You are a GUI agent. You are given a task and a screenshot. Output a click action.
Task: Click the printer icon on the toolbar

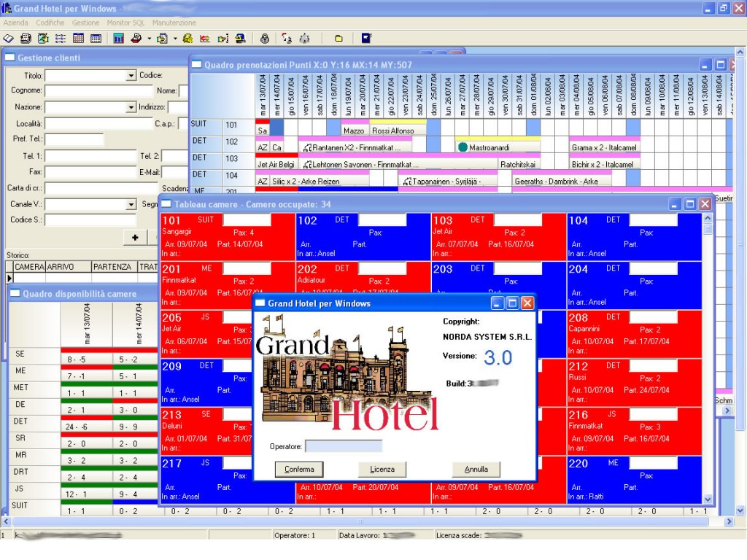pyautogui.click(x=137, y=38)
